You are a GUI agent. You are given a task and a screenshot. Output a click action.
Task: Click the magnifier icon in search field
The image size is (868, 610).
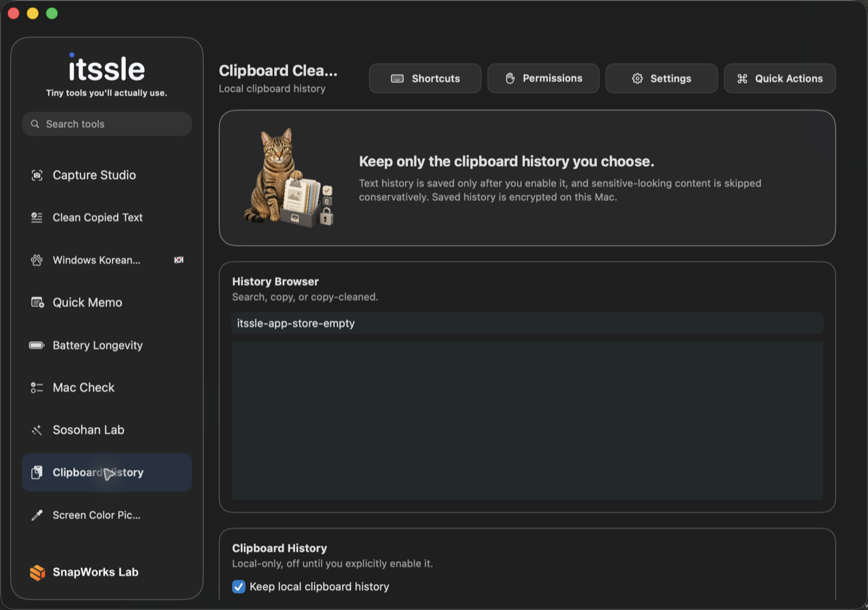coord(35,124)
